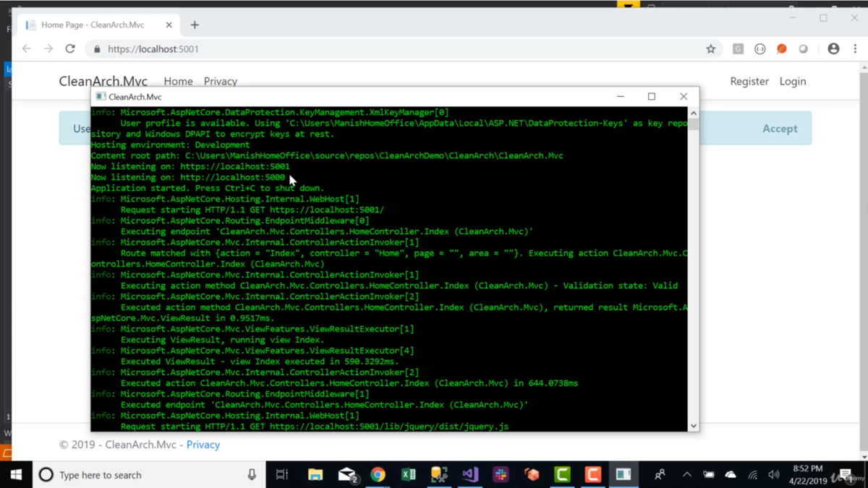Minimize the CleanArch.Mvc console window
This screenshot has width=868, height=488.
point(620,96)
